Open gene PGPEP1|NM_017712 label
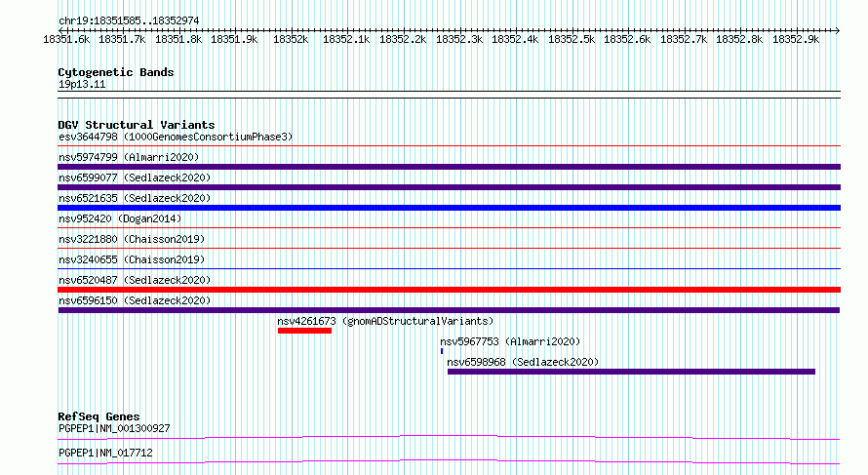Viewport: 868px width, 475px height. pos(105,453)
